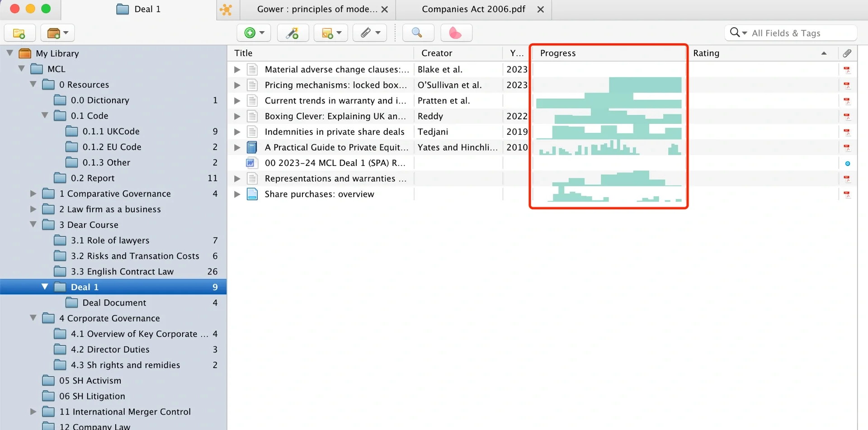868x430 pixels.
Task: Open the New Library dropdown button
Action: point(57,33)
